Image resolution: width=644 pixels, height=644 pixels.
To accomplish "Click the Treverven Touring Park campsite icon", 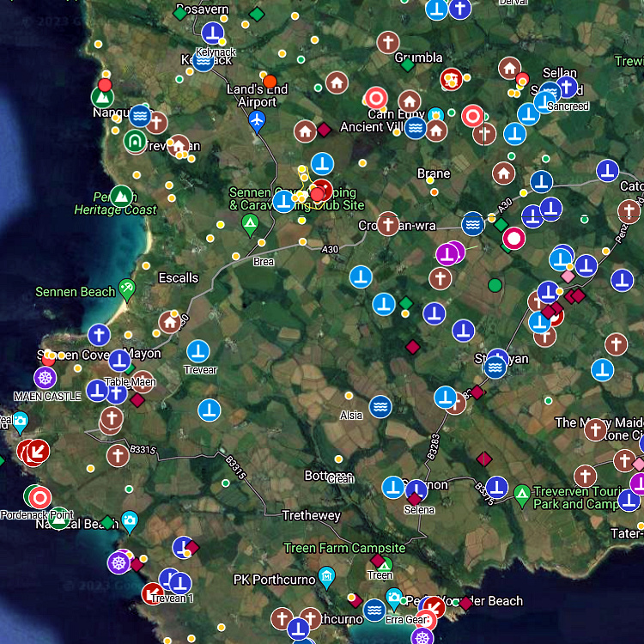I will click(521, 494).
